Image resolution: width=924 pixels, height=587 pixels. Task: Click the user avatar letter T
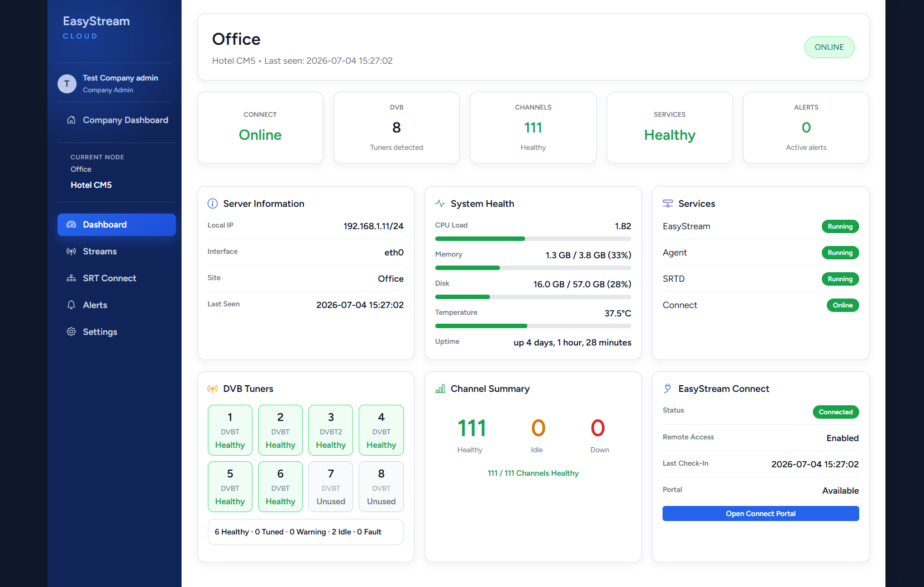pyautogui.click(x=67, y=84)
